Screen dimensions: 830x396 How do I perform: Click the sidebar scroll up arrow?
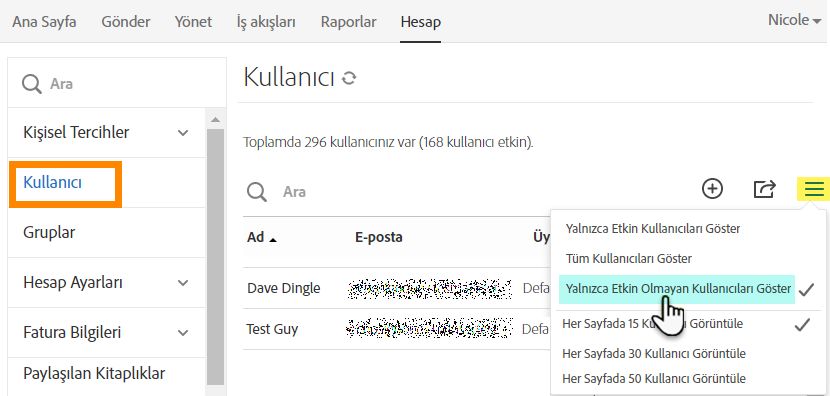215,120
